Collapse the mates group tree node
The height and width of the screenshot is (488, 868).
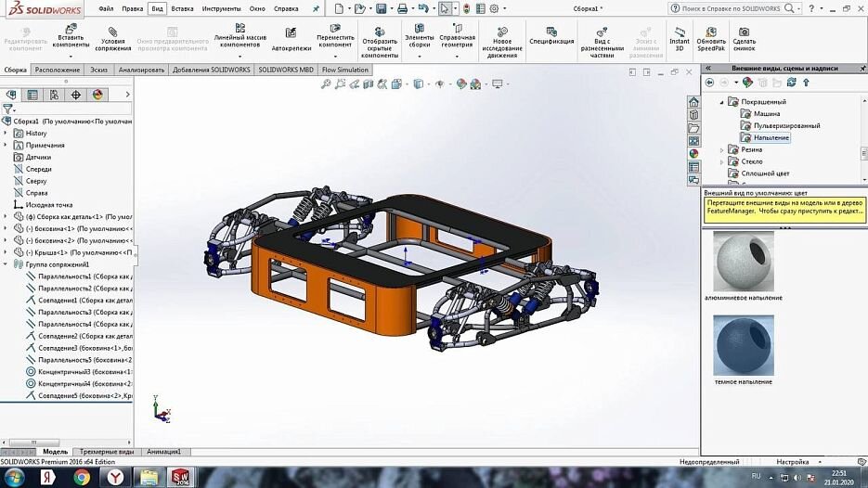pos(6,264)
